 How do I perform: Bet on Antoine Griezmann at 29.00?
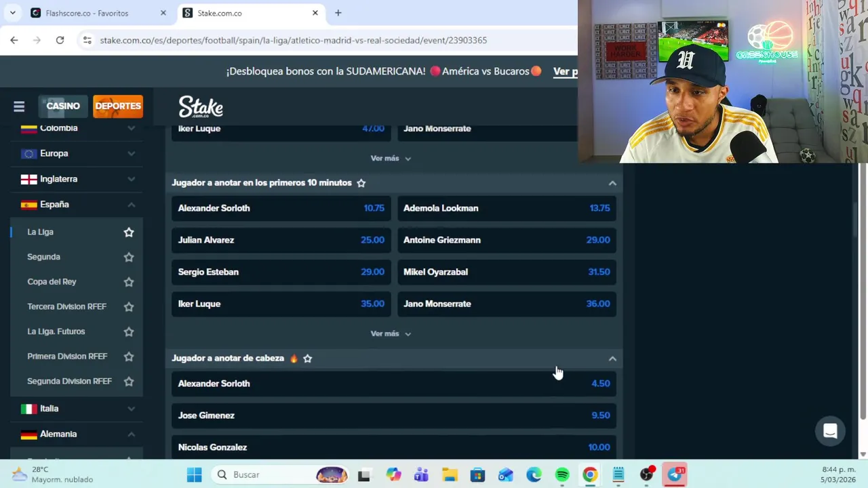tap(507, 240)
